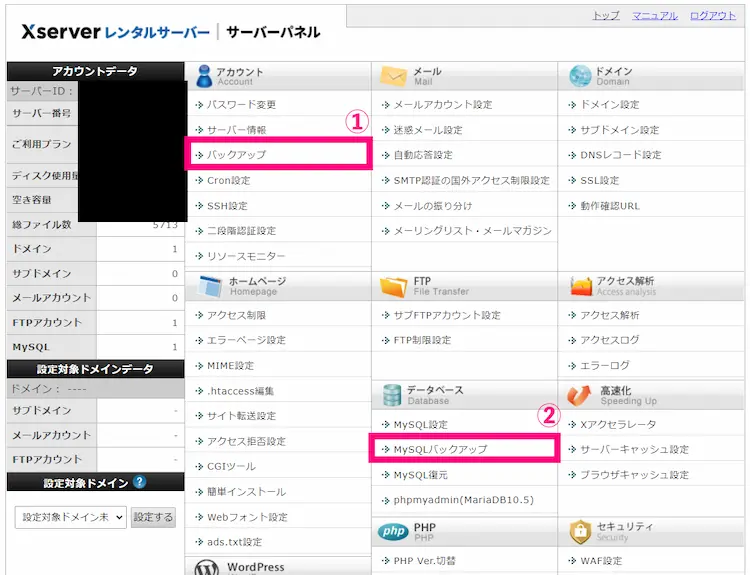
Task: Open the バックアップ menu item
Action: (236, 155)
